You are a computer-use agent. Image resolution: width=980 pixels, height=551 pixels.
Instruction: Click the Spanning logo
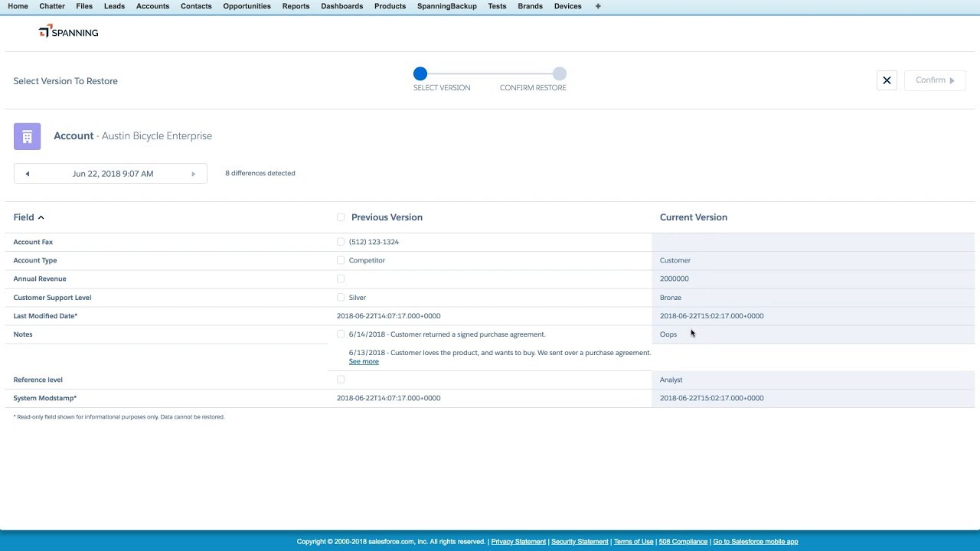point(68,31)
